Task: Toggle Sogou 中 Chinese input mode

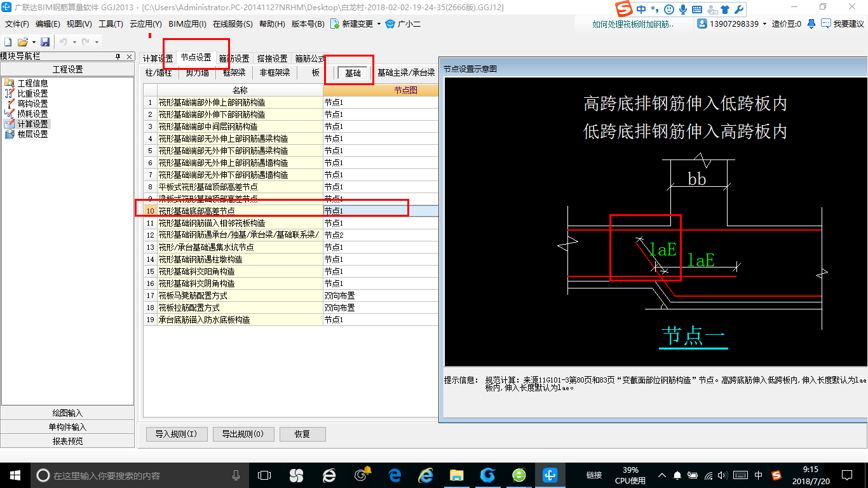Action: pos(641,10)
